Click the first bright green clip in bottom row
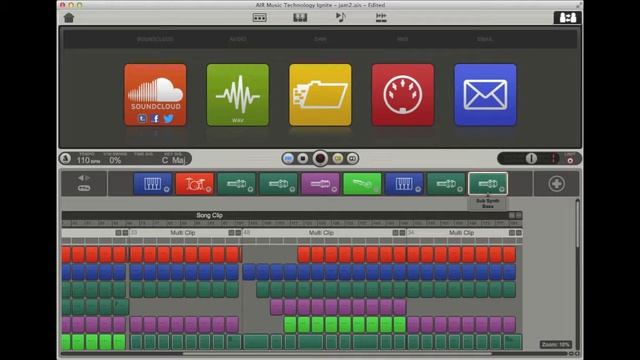Image resolution: width=640 pixels, height=360 pixels. 67,342
